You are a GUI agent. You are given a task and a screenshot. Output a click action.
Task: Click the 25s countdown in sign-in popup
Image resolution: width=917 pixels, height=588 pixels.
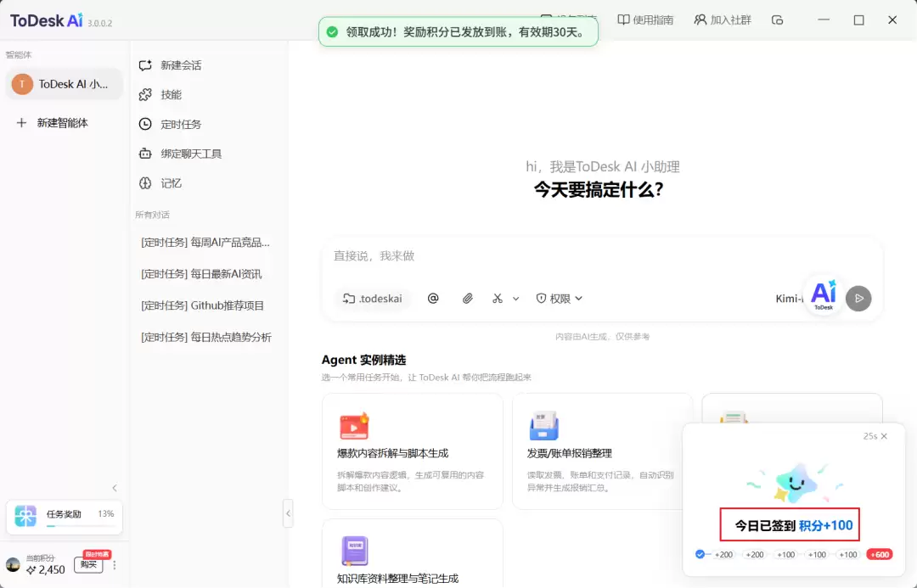pos(869,436)
